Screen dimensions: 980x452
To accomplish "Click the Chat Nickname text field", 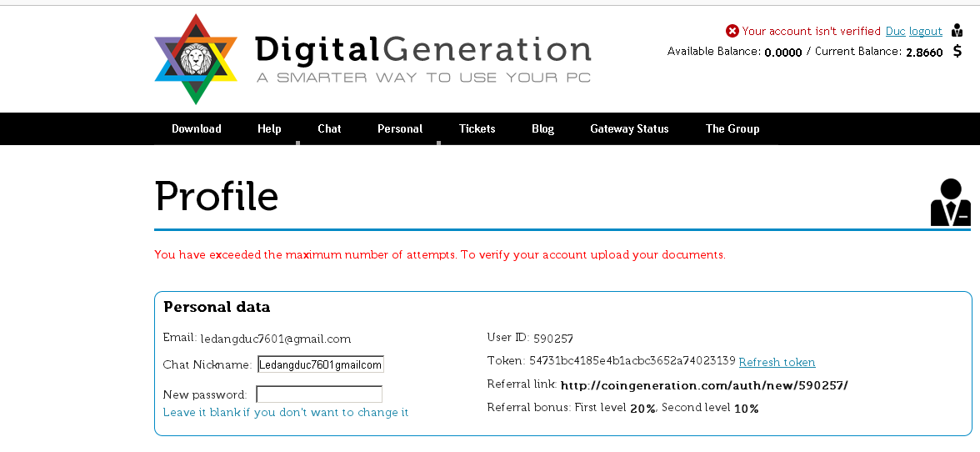I will (320, 364).
